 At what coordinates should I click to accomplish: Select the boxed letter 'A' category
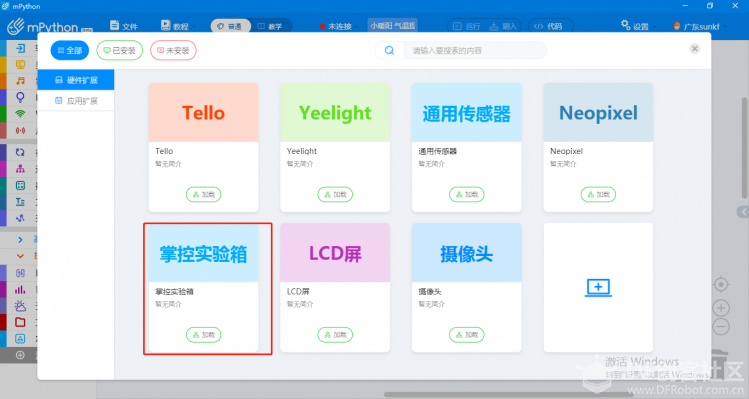click(x=20, y=339)
